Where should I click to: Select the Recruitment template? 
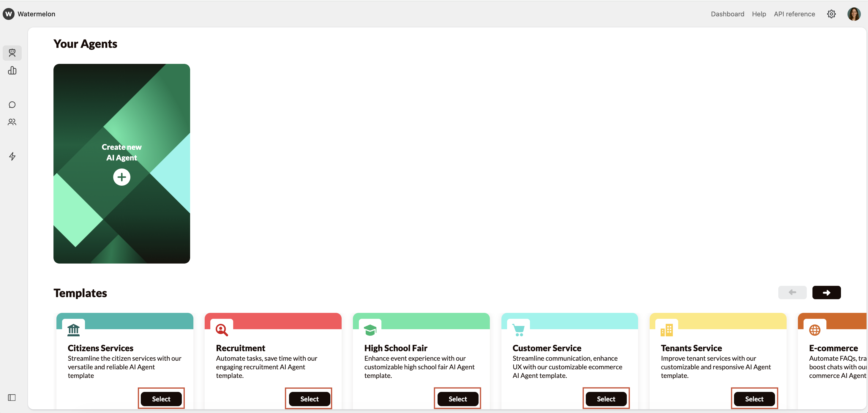click(309, 399)
